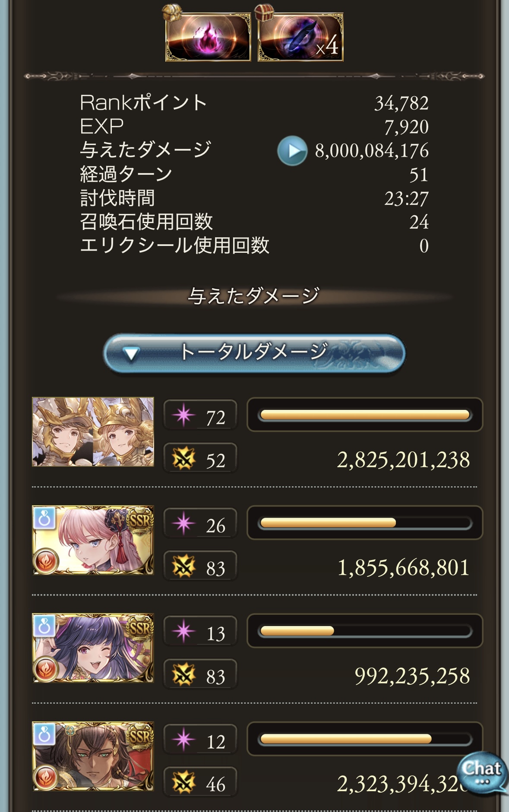
Task: Click the ring icon on pink-haired character
Action: pos(44,518)
